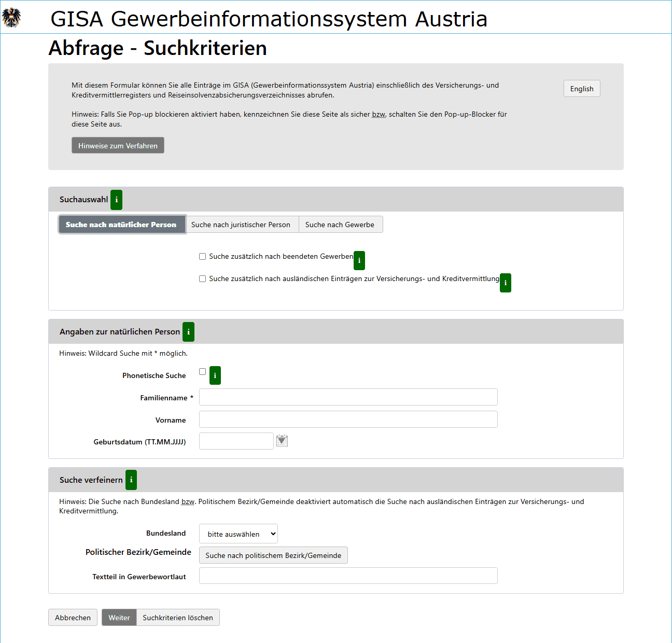This screenshot has width=672, height=643.
Task: Click the 'Hinweis: Wildcard Suche mit * möglich.' text
Action: point(123,353)
